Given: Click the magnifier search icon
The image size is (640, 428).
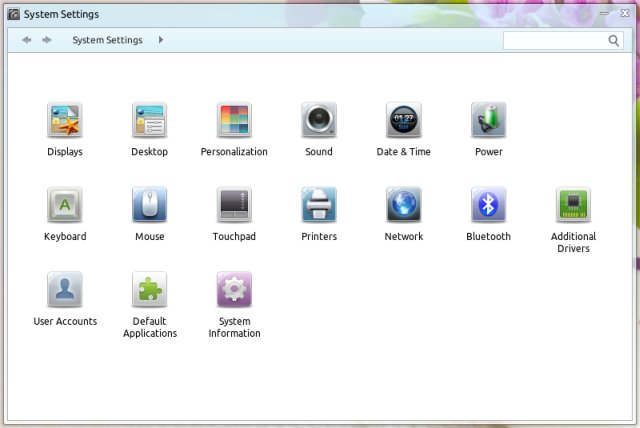Looking at the screenshot, I should click(613, 40).
